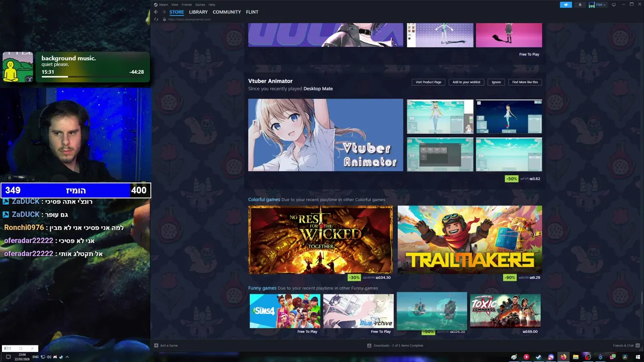This screenshot has width=644, height=362.
Task: Open Steam notifications bell
Action: pyautogui.click(x=580, y=5)
